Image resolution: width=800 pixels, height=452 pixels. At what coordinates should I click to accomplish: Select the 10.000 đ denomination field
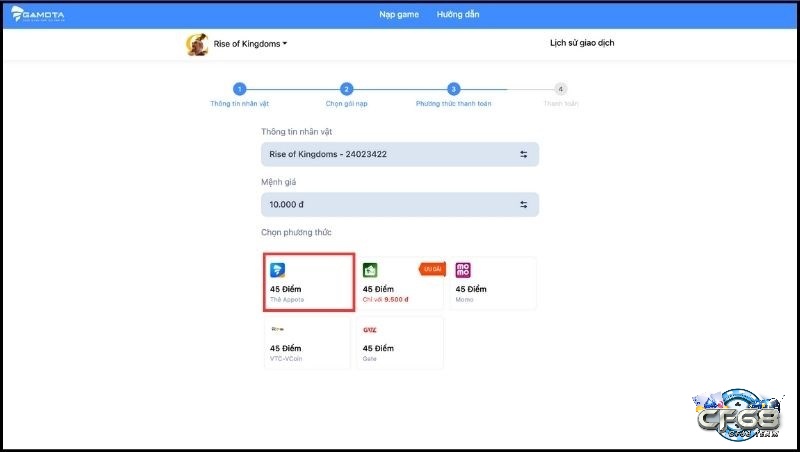399,205
